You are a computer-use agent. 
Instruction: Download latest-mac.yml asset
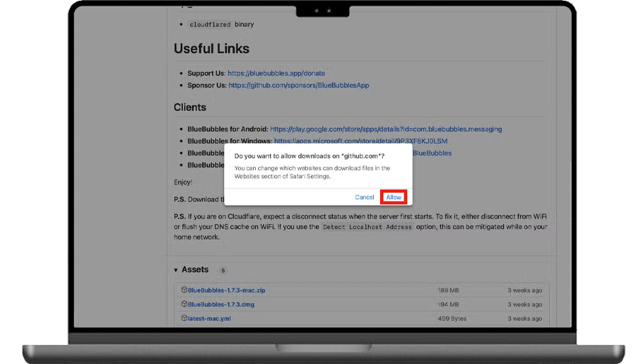[x=209, y=319]
